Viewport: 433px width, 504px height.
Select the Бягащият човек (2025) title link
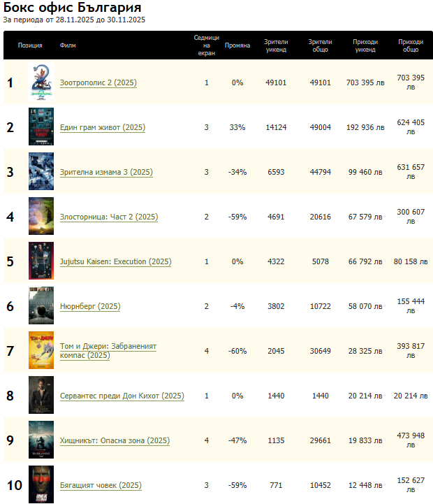tap(101, 486)
